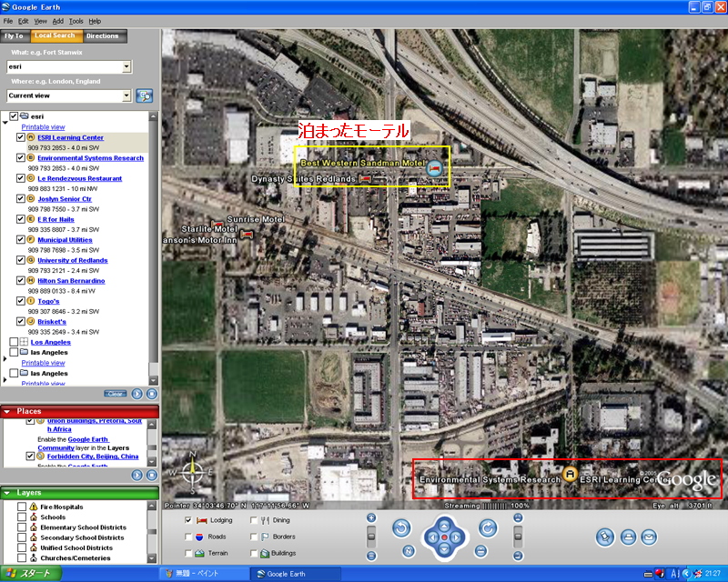Click into the What search input field
The height and width of the screenshot is (582, 728).
(65, 66)
